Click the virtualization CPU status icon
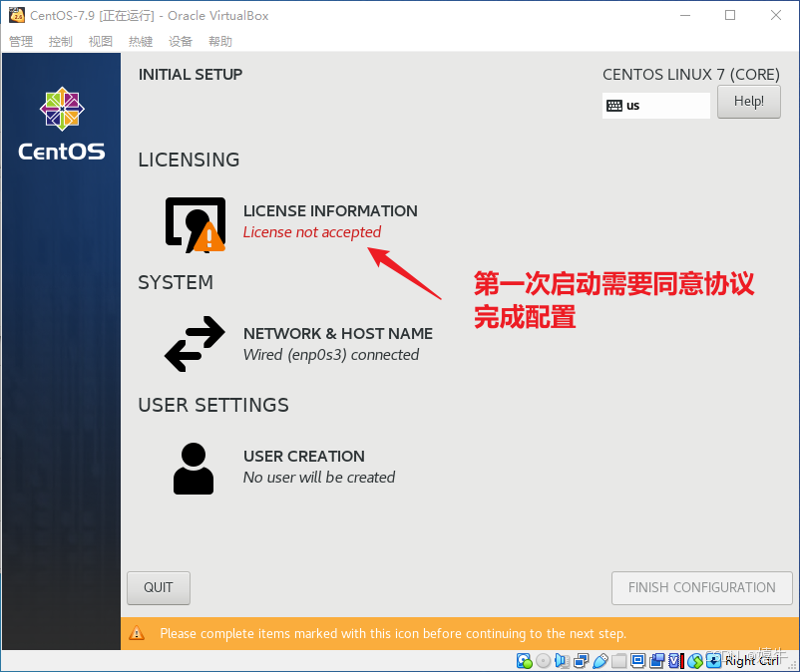This screenshot has height=672, width=800. tap(676, 661)
